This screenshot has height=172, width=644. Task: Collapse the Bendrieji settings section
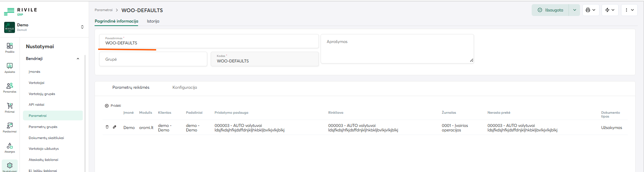pos(78,59)
